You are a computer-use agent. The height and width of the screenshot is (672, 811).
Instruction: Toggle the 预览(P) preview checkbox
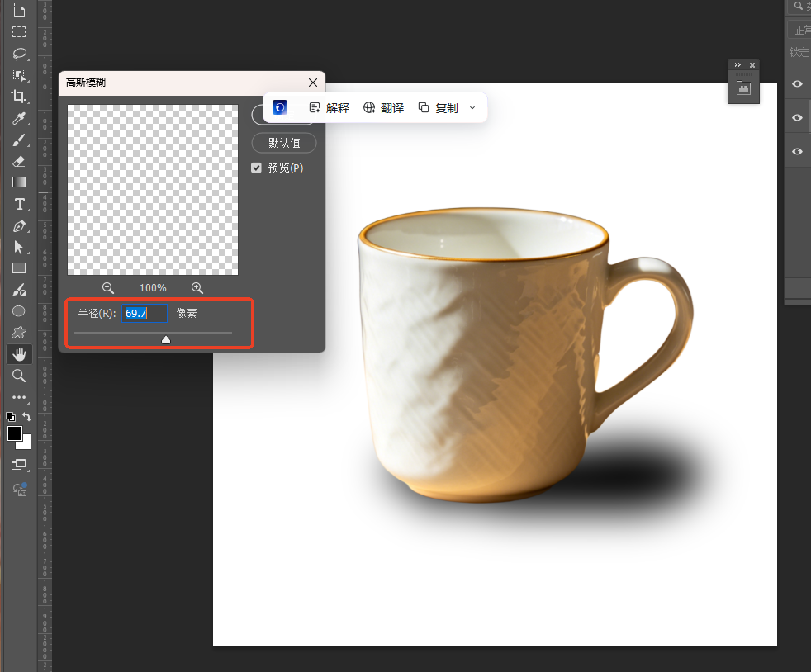click(x=256, y=168)
